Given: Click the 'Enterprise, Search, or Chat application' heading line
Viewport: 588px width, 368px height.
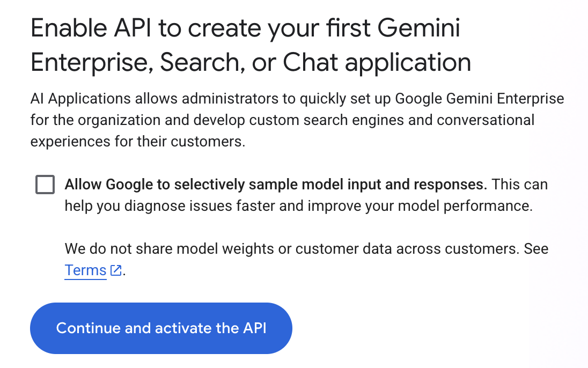Looking at the screenshot, I should tap(251, 63).
